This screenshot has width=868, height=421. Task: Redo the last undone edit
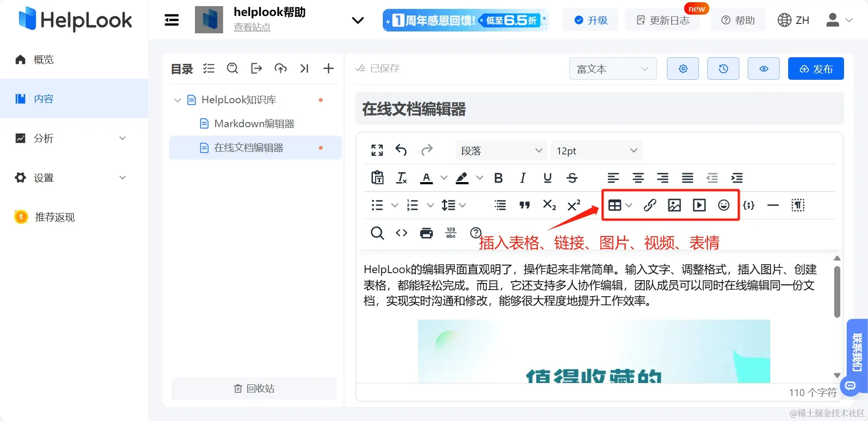[426, 150]
